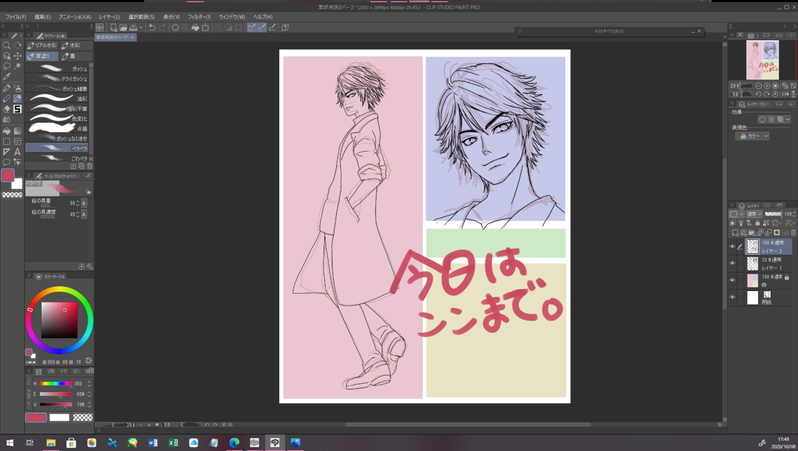Open the ファイル(F) menu
This screenshot has width=798, height=451.
(x=15, y=17)
